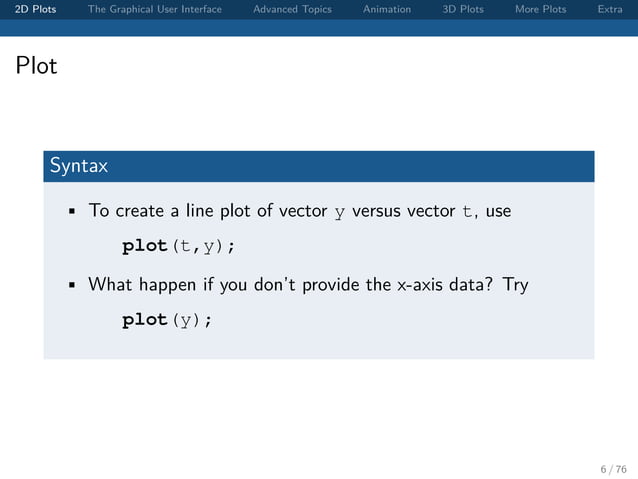Click the Plot slide title
The image size is (638, 479).
(36, 65)
